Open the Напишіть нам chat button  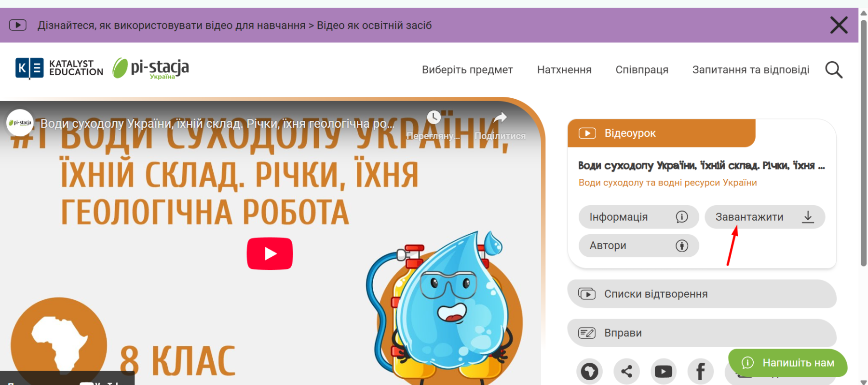[x=787, y=363]
